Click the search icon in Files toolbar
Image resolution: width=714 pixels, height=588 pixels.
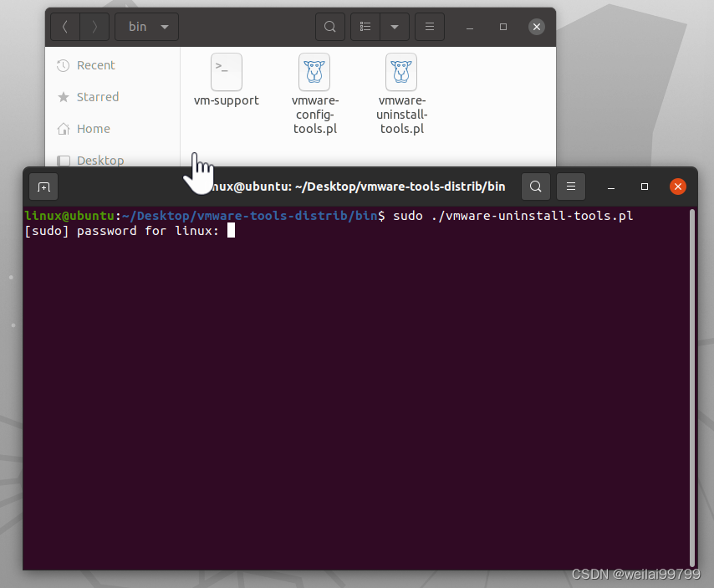pyautogui.click(x=329, y=26)
